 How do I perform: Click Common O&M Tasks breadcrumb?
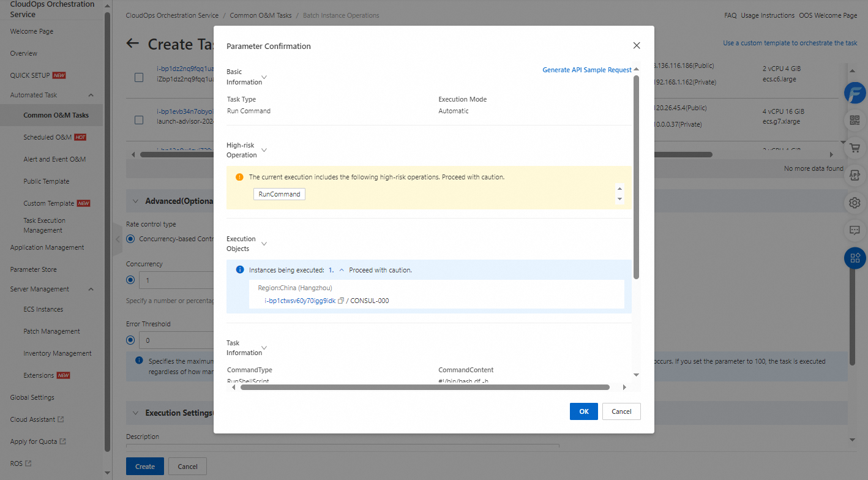261,15
